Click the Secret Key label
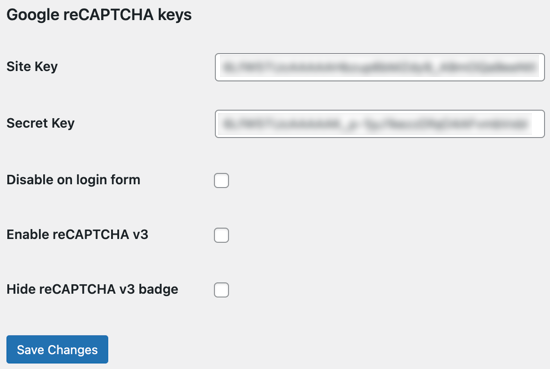The width and height of the screenshot is (550, 369). [40, 123]
